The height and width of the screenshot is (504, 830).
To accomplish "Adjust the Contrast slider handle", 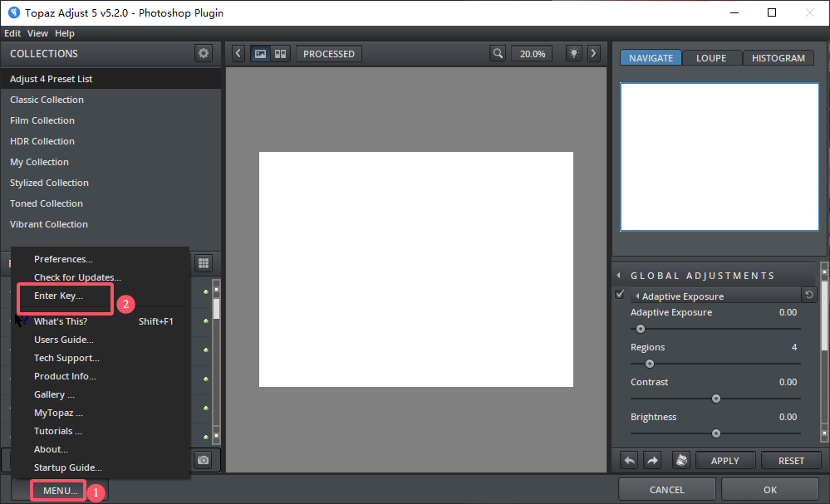I will click(x=715, y=399).
